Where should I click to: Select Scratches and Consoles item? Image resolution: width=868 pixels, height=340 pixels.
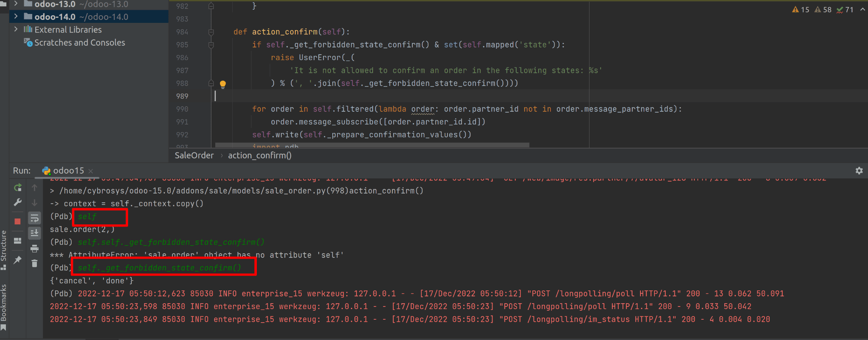[x=80, y=42]
